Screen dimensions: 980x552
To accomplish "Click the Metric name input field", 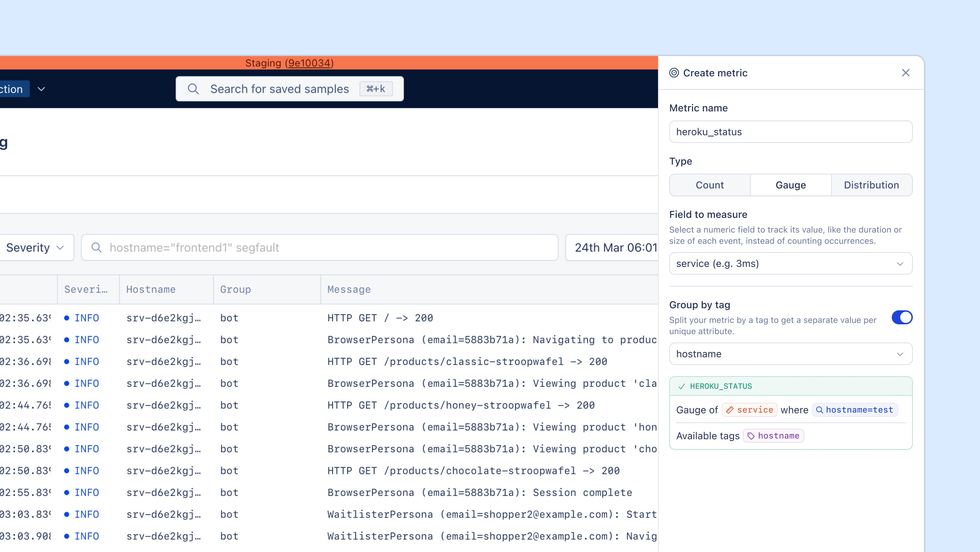I will point(791,132).
